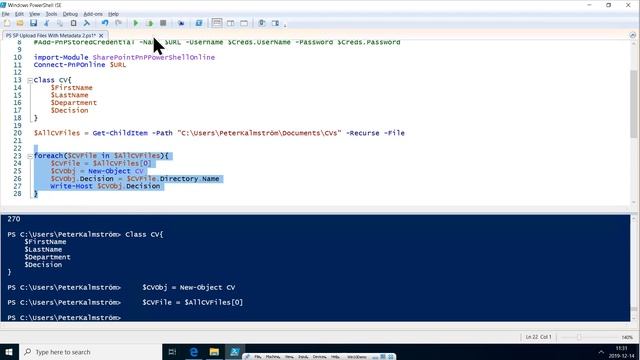The height and width of the screenshot is (360, 640).
Task: Select PowerShell ISE taskbar icon
Action: [x=234, y=352]
